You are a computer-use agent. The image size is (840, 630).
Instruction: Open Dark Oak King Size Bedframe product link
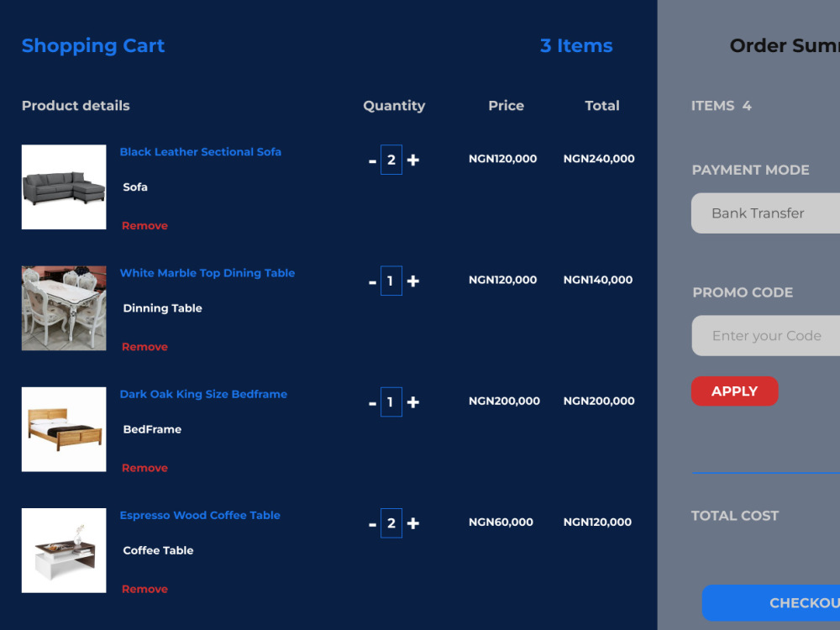point(203,394)
